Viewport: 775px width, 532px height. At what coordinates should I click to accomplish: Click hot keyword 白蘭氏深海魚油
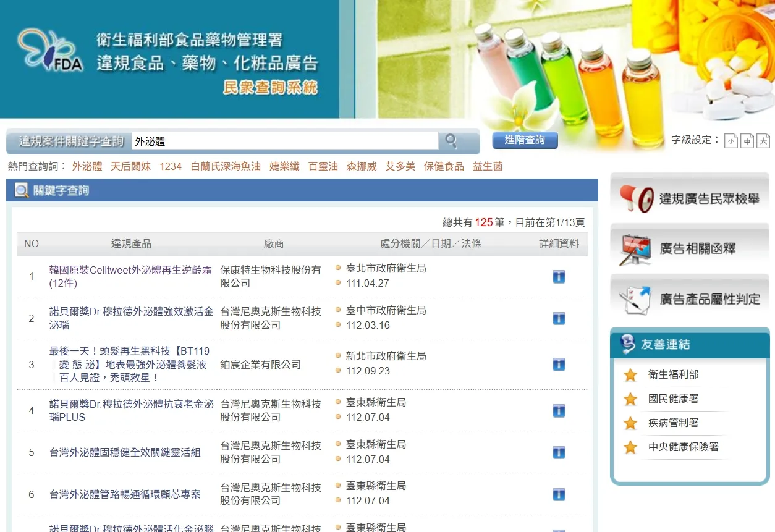pos(226,166)
